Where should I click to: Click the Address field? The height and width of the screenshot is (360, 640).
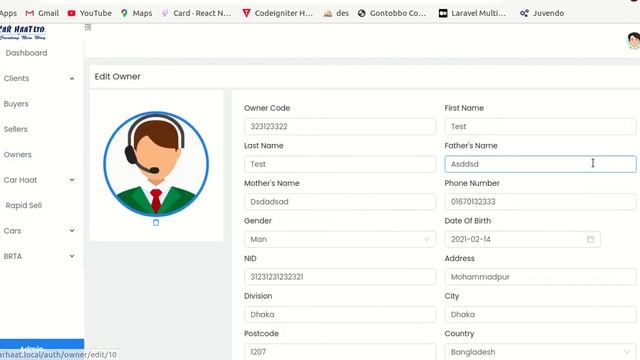tap(540, 277)
